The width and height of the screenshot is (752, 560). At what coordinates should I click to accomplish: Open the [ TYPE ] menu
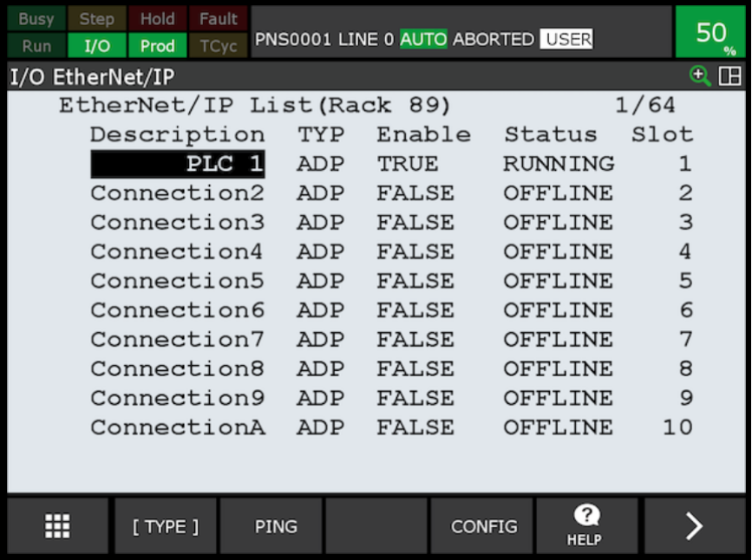point(166,526)
